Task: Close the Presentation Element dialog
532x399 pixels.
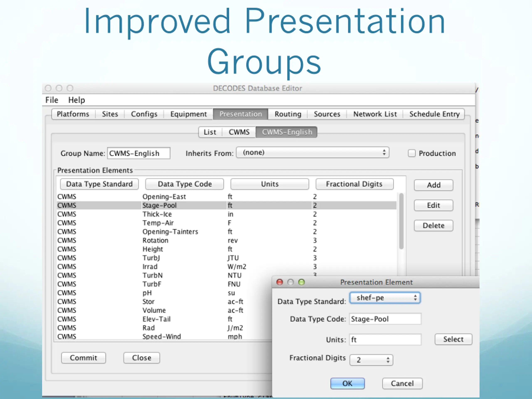Action: coord(280,282)
